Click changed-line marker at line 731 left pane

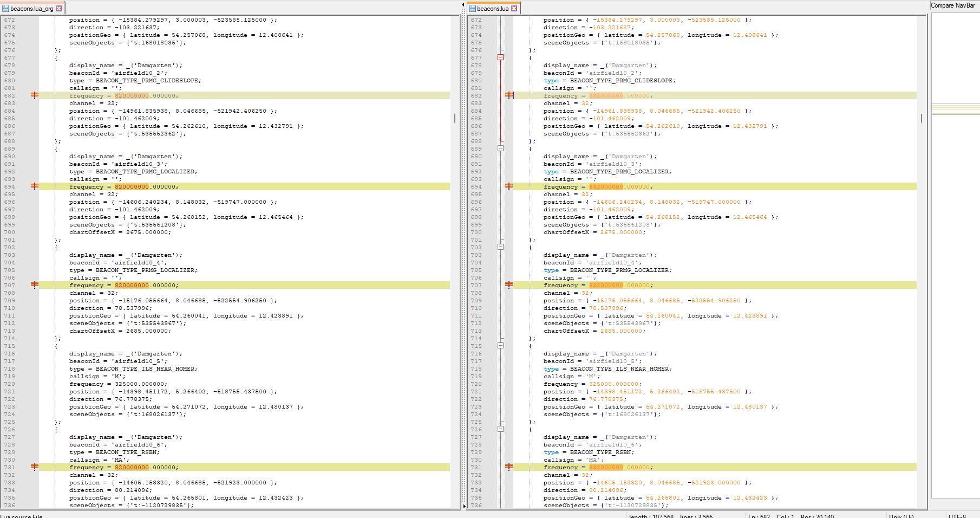coord(35,467)
